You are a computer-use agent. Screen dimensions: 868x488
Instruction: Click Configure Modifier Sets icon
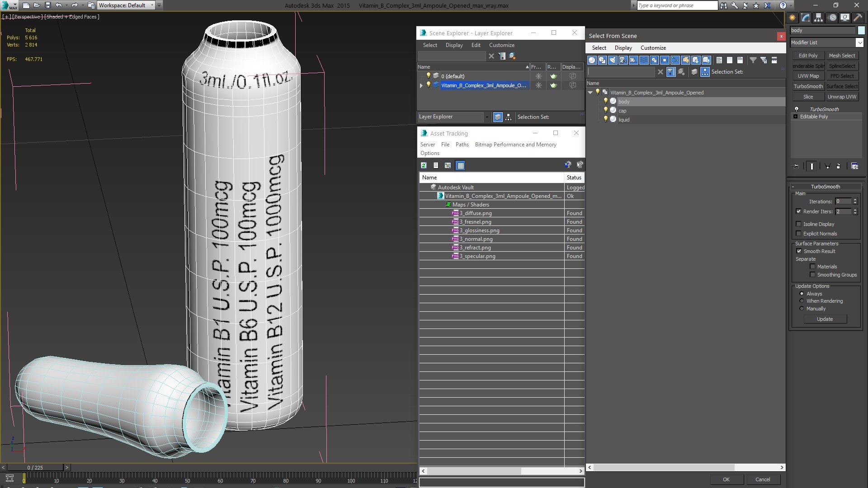click(854, 166)
